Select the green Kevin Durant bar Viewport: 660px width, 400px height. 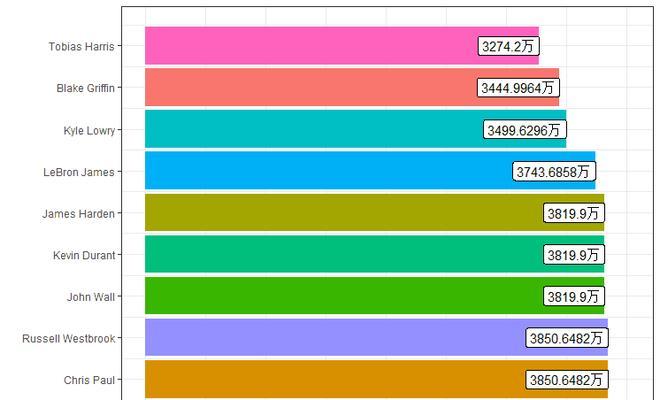click(x=375, y=254)
